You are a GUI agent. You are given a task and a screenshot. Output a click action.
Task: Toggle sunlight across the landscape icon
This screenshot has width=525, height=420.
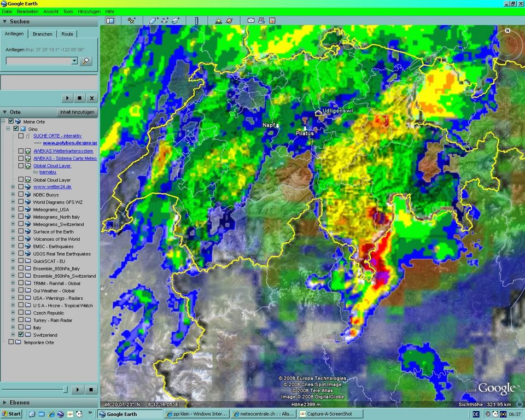pos(219,21)
